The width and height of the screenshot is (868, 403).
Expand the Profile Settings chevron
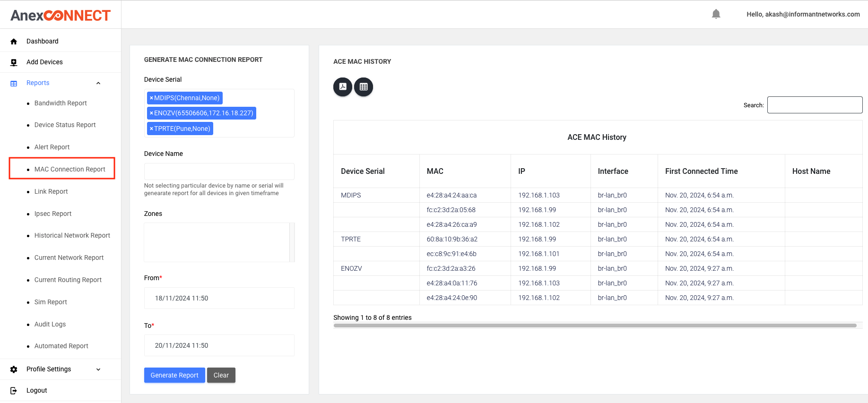98,369
